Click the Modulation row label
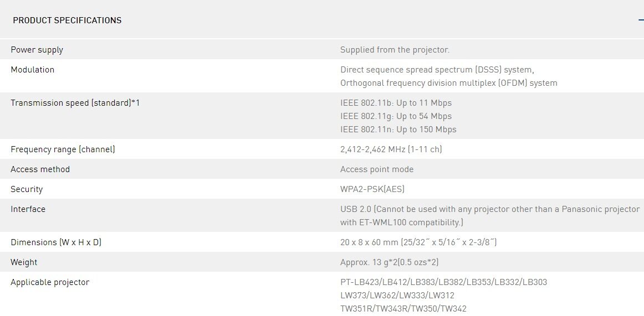 32,70
